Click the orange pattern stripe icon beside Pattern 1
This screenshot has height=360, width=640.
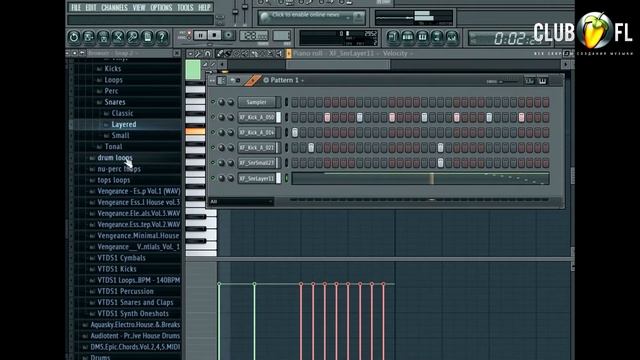click(252, 80)
